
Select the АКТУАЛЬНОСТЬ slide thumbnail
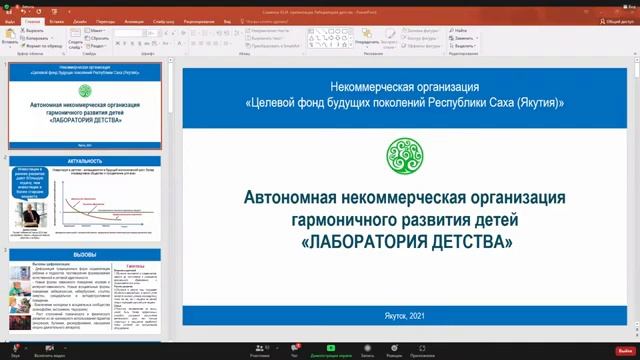click(85, 198)
